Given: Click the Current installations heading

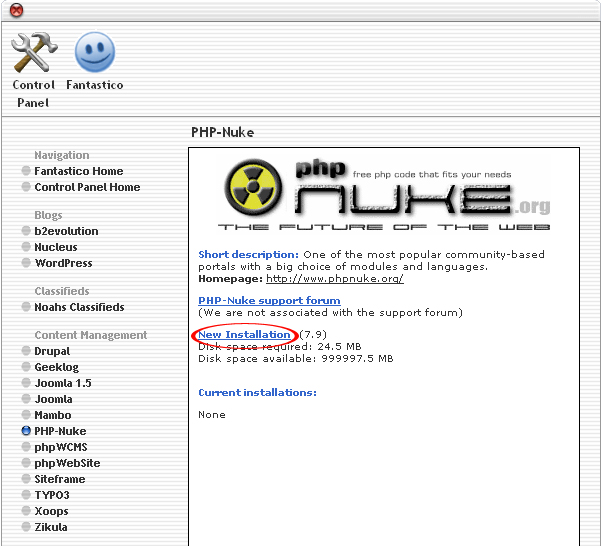Looking at the screenshot, I should tap(257, 393).
